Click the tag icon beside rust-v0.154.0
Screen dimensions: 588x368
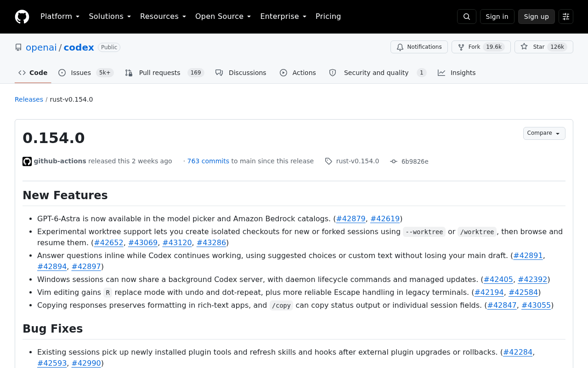328,161
